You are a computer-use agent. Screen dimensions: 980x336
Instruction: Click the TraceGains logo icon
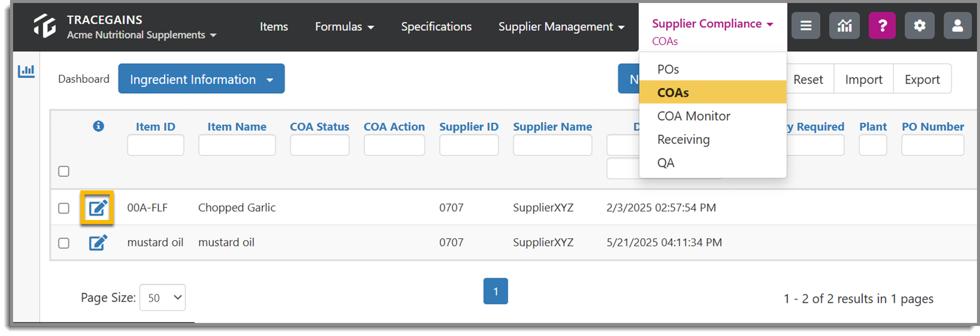[x=44, y=26]
